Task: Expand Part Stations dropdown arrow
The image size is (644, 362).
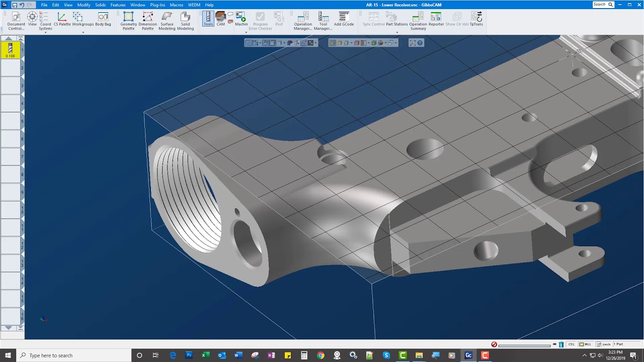Action: [x=396, y=33]
